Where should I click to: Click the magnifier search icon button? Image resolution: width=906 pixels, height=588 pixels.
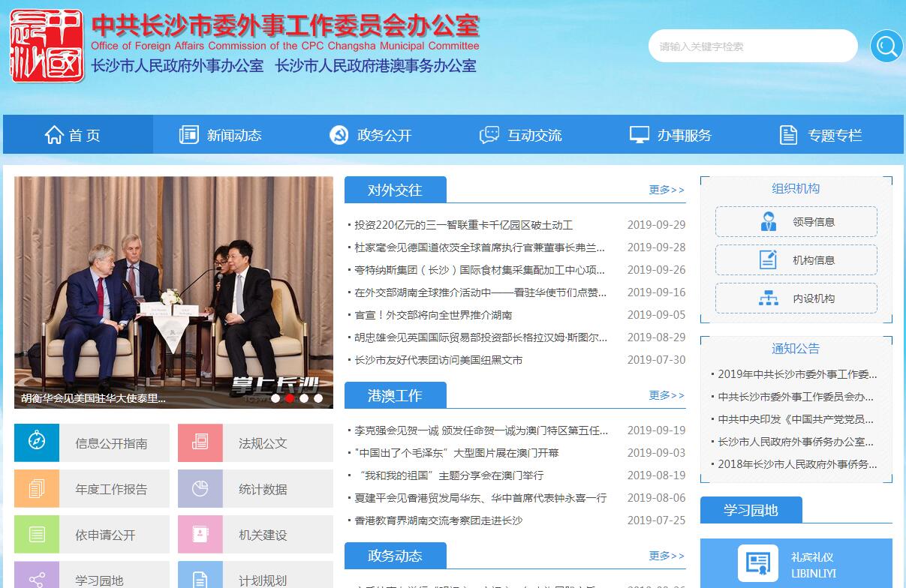[886, 46]
